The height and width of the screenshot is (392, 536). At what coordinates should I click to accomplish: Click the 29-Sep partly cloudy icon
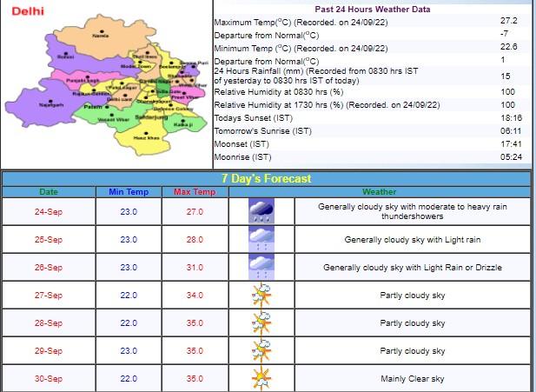(259, 350)
